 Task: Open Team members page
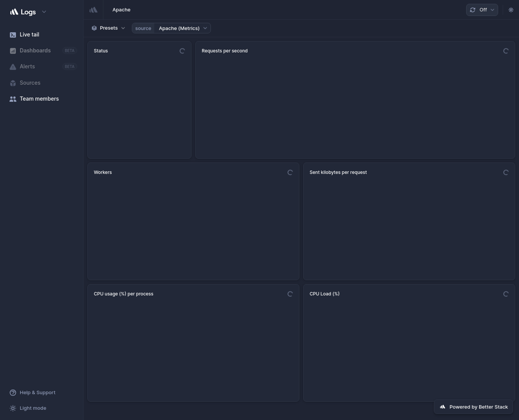(39, 98)
